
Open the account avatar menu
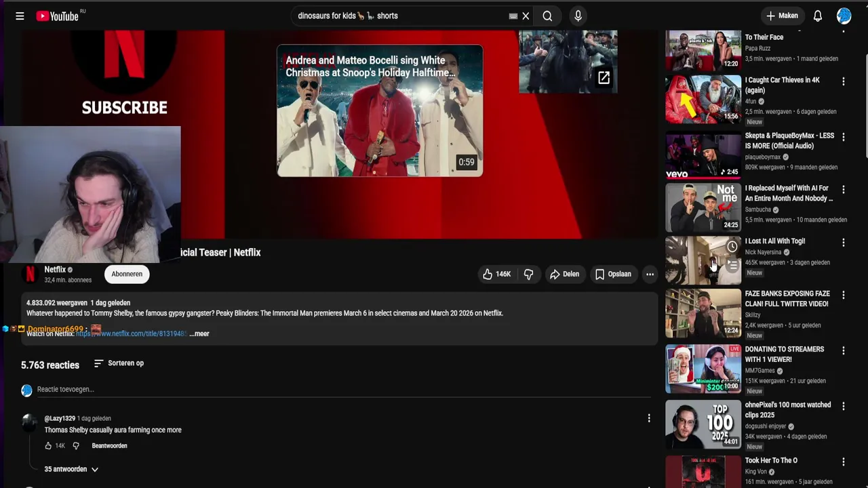point(844,16)
